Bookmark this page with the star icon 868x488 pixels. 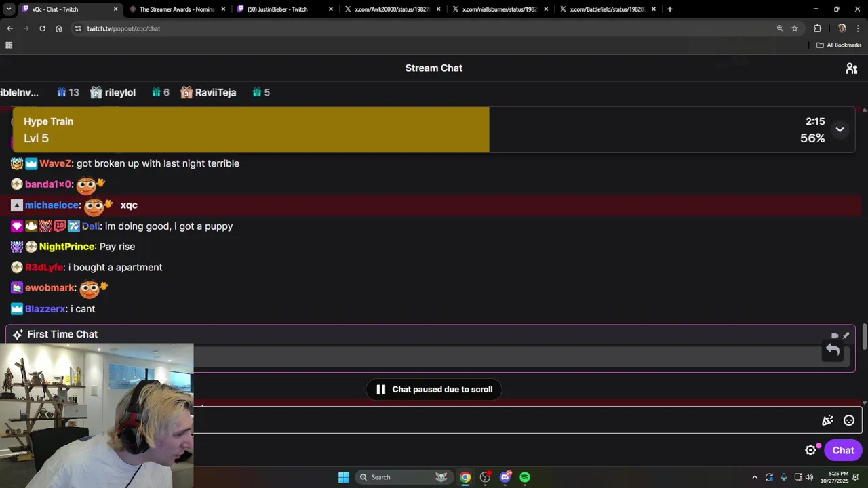coord(795,28)
